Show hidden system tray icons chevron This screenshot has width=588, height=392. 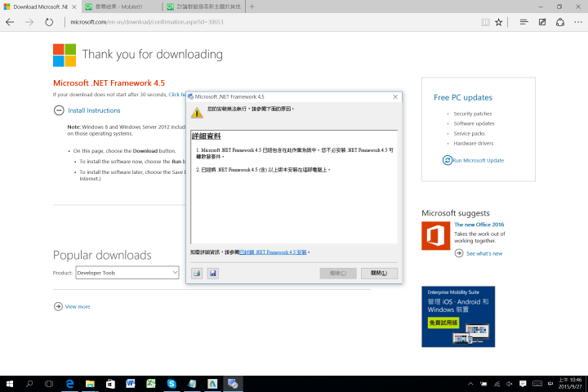point(470,384)
